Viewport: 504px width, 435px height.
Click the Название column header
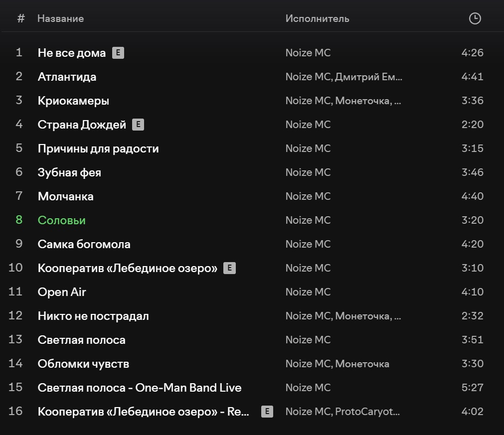[x=60, y=18]
